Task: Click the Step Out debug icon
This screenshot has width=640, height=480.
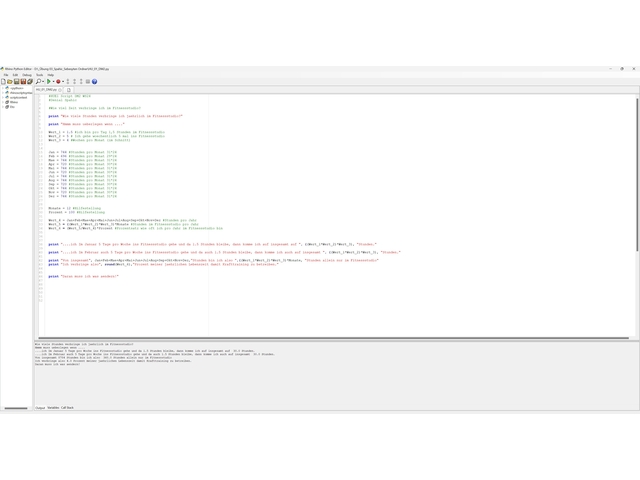Action: pos(81,82)
